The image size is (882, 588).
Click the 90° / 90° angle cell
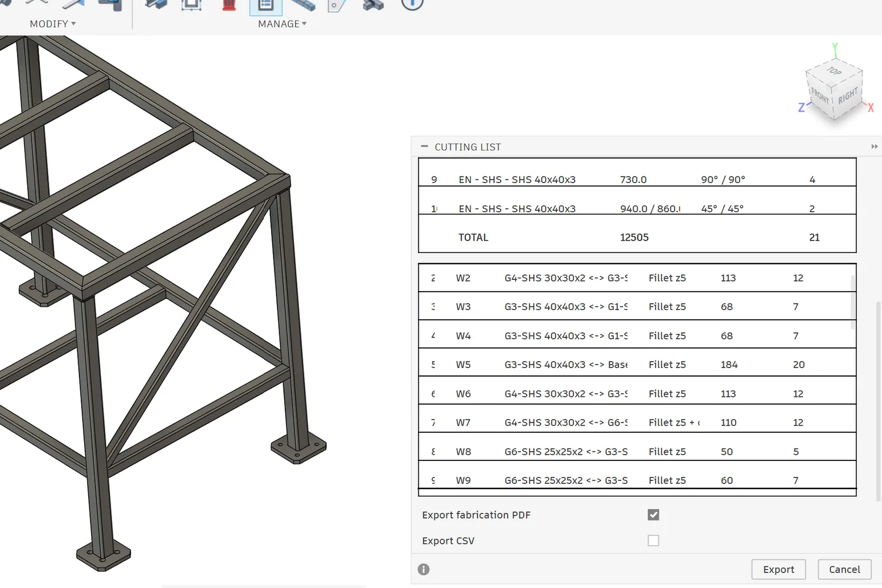(x=723, y=180)
